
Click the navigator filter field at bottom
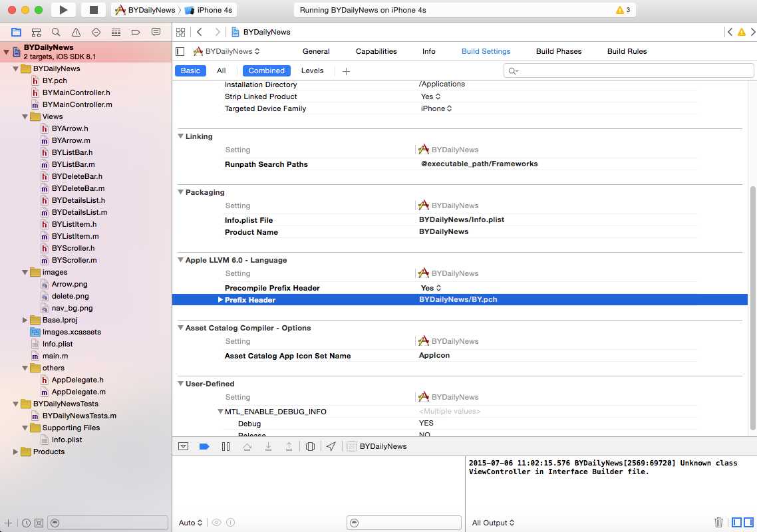tap(108, 523)
